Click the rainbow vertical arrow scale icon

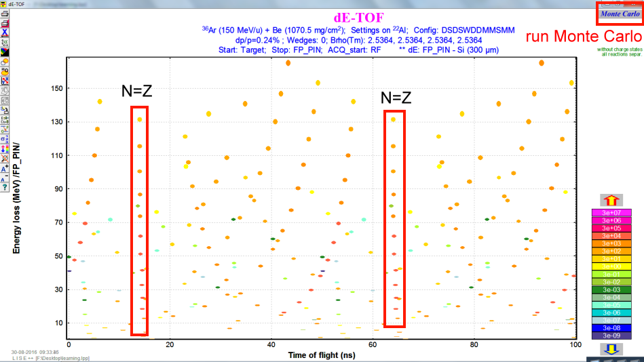(x=5, y=148)
